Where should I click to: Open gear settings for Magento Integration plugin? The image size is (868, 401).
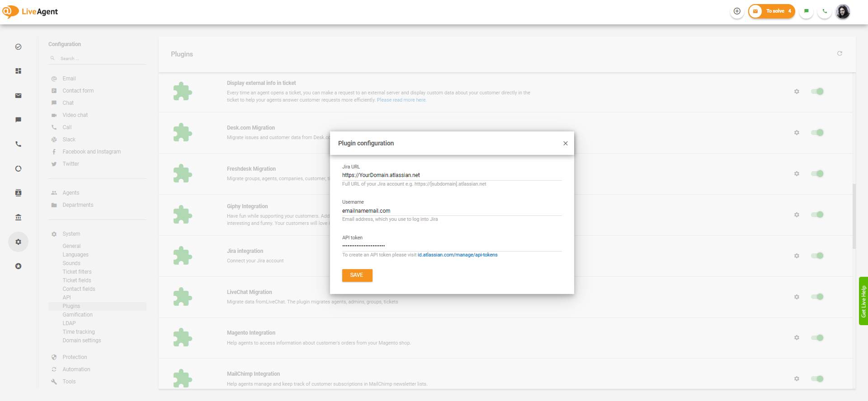point(797,338)
